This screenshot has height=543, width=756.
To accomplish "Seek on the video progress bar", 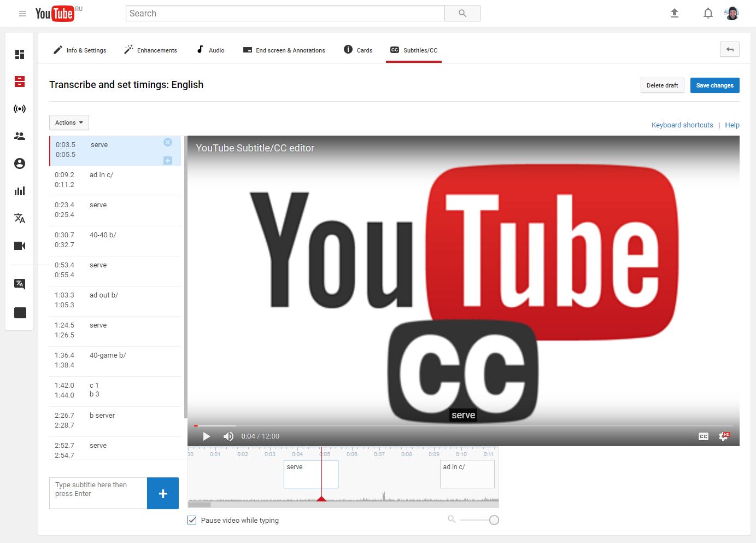I will click(464, 425).
